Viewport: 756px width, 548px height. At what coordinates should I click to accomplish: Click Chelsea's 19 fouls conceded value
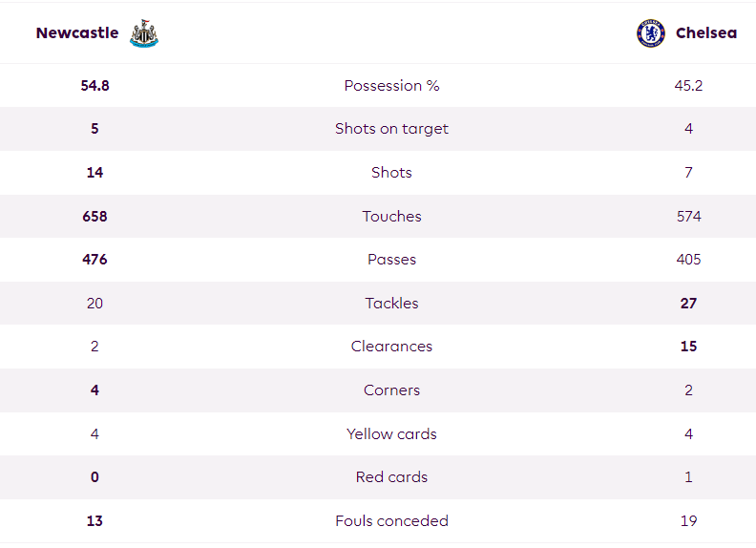[688, 520]
